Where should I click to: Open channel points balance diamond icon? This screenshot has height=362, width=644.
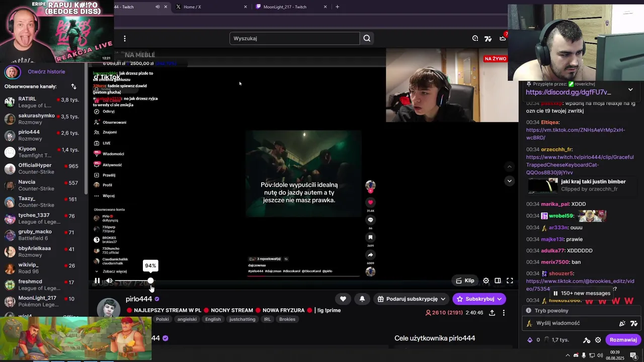pos(530,340)
